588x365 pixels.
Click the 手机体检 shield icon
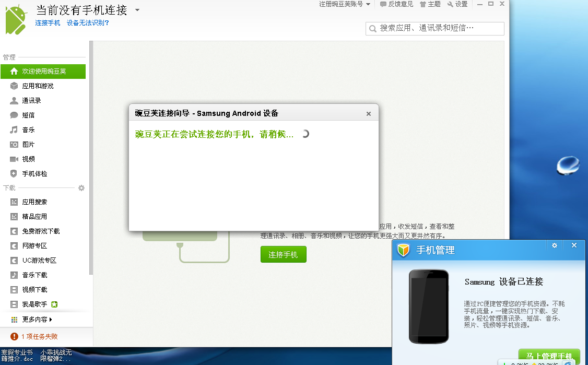pos(14,174)
